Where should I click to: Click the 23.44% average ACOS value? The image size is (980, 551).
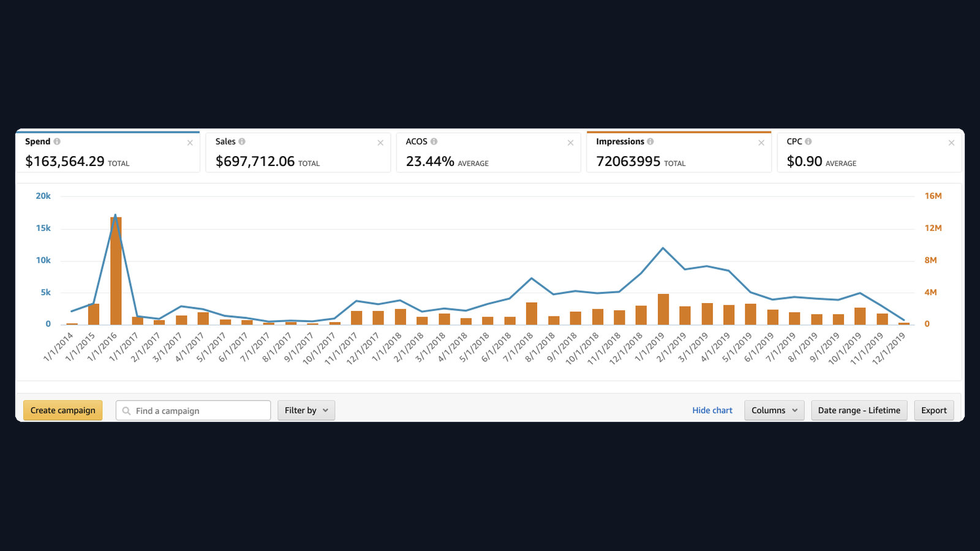click(x=430, y=162)
